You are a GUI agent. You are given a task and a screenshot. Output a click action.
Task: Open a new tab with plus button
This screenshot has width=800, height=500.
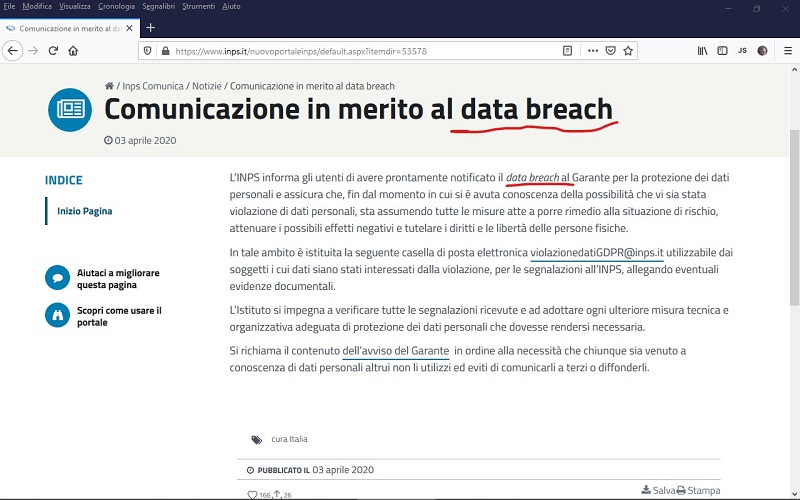(151, 28)
